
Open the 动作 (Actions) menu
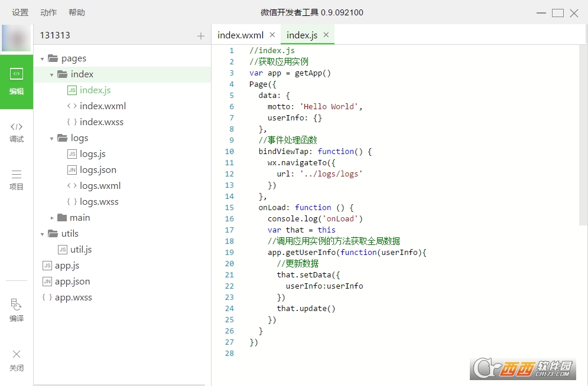(x=48, y=12)
